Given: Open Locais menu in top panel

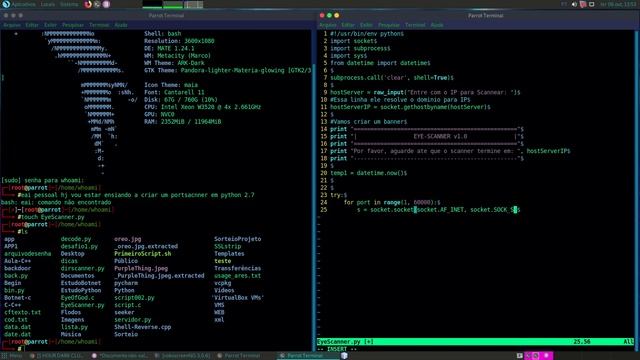Looking at the screenshot, I should pos(48,4).
